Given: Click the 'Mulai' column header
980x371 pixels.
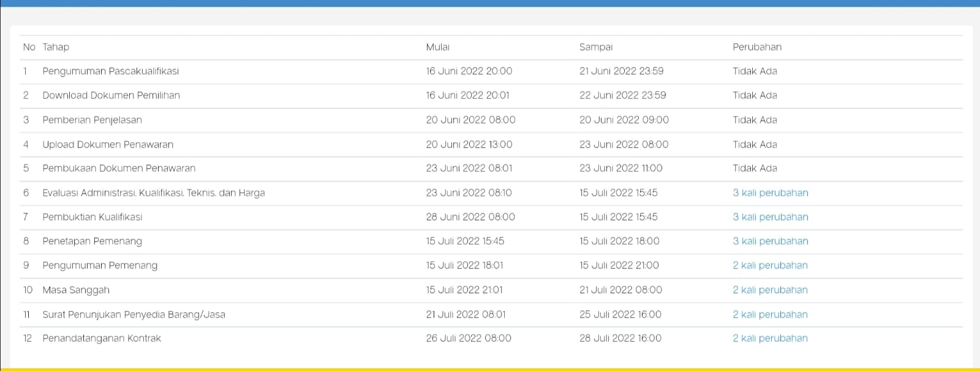Looking at the screenshot, I should point(437,47).
